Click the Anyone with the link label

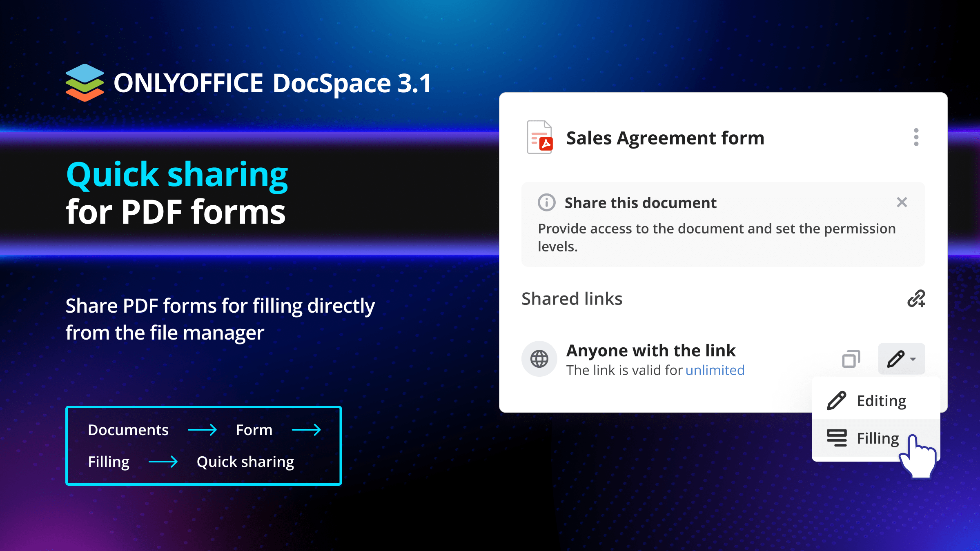[x=650, y=351]
